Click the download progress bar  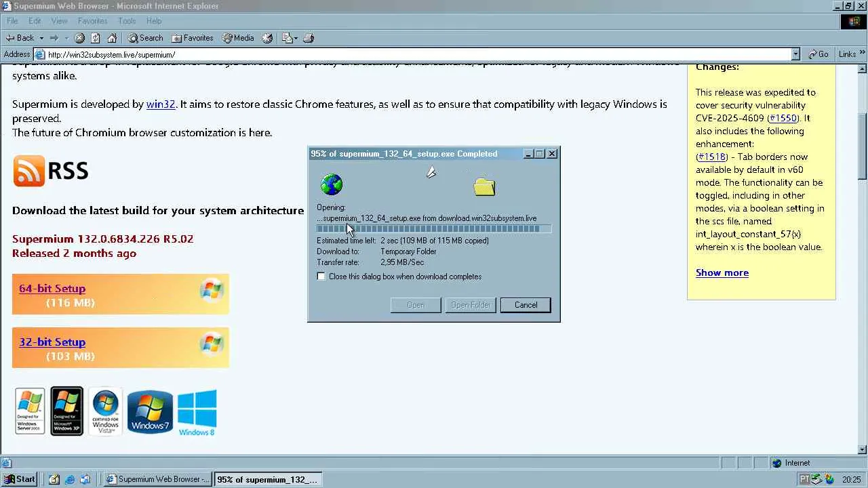click(x=434, y=229)
